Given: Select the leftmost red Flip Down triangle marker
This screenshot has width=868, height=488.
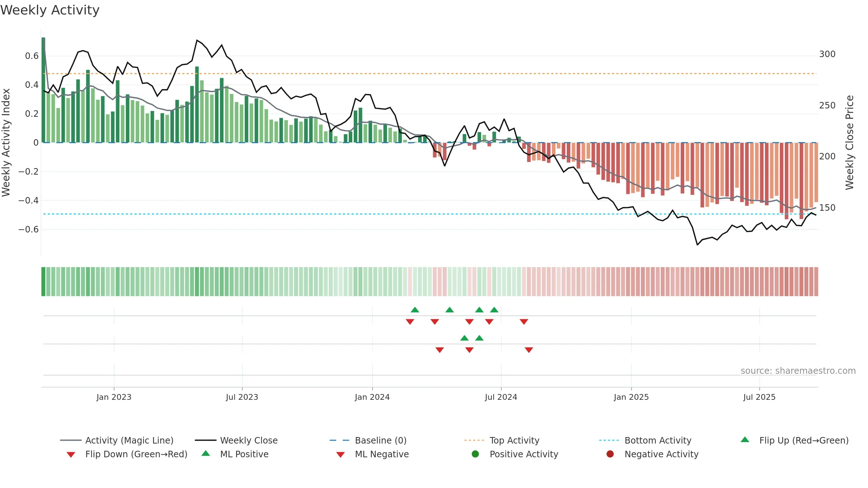Looking at the screenshot, I should click(x=410, y=322).
